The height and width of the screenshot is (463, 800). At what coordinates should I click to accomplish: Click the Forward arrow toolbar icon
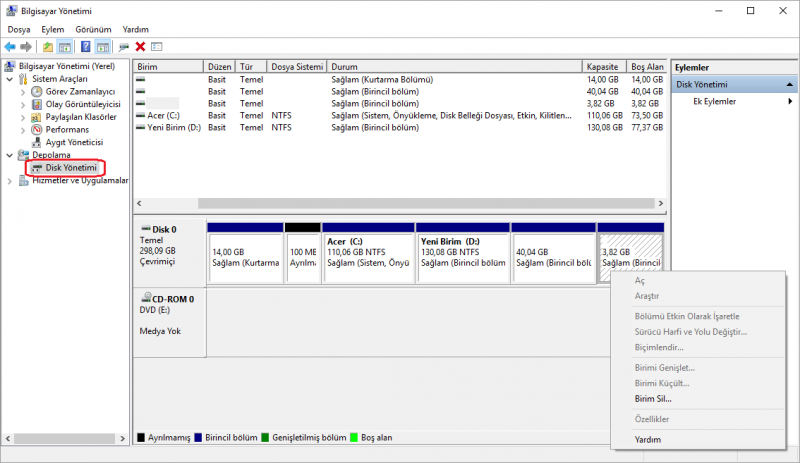[x=26, y=47]
